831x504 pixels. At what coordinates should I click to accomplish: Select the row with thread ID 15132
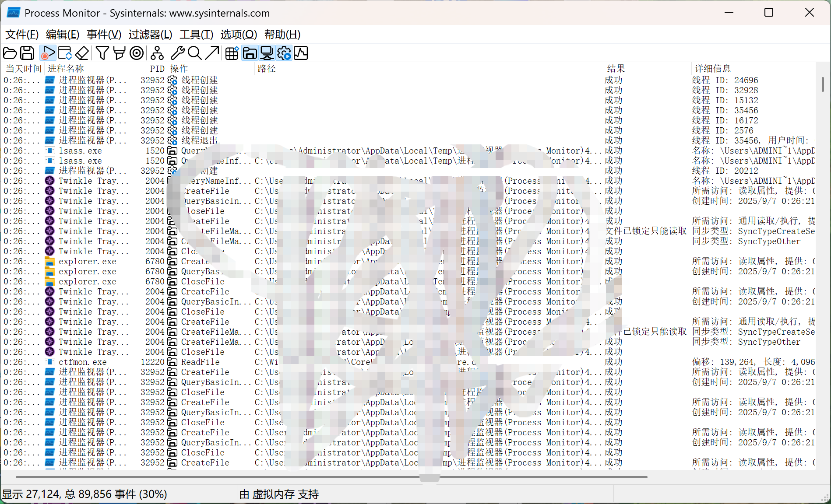point(409,100)
